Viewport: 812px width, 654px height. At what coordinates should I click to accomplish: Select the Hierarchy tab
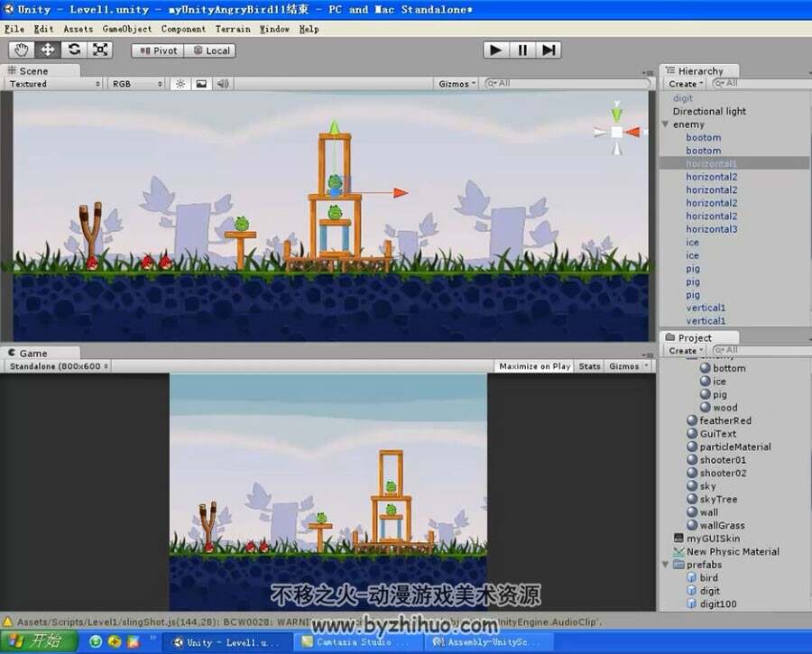pyautogui.click(x=698, y=70)
